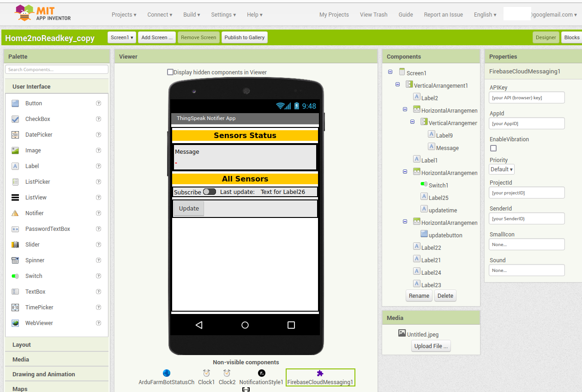Change the Priority dropdown from Default
This screenshot has height=392, width=582.
[x=501, y=169]
